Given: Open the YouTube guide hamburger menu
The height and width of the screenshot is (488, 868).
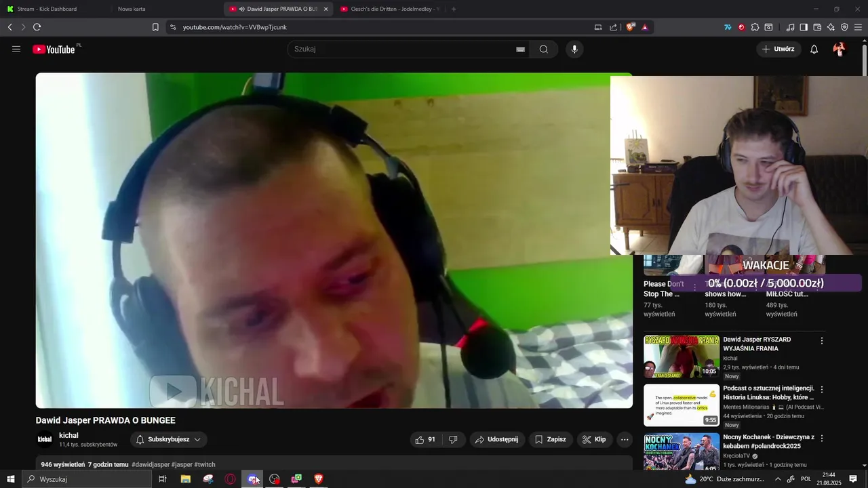Looking at the screenshot, I should 16,49.
